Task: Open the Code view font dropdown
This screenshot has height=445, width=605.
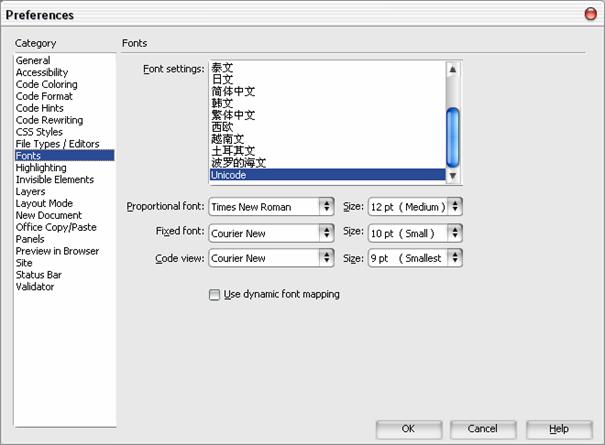Action: pos(271,258)
